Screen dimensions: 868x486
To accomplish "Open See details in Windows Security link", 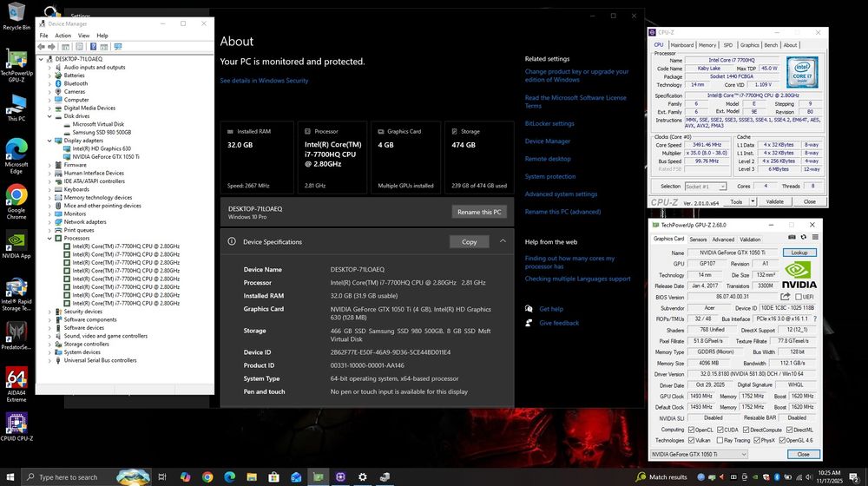I will tap(264, 81).
